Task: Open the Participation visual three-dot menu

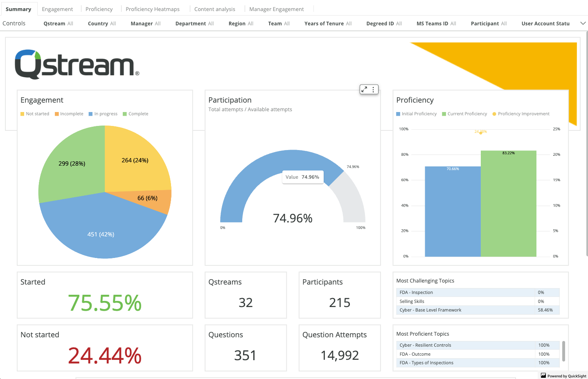Action: coord(373,89)
